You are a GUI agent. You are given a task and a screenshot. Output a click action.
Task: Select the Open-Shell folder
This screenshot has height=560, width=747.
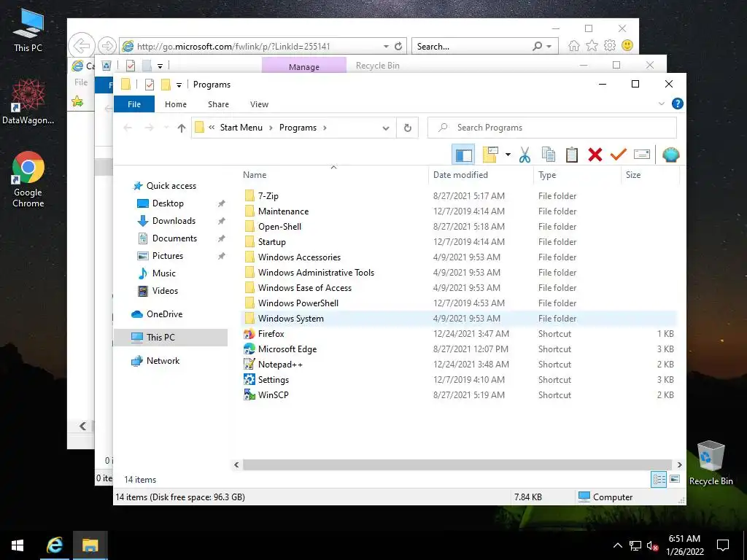click(x=279, y=227)
